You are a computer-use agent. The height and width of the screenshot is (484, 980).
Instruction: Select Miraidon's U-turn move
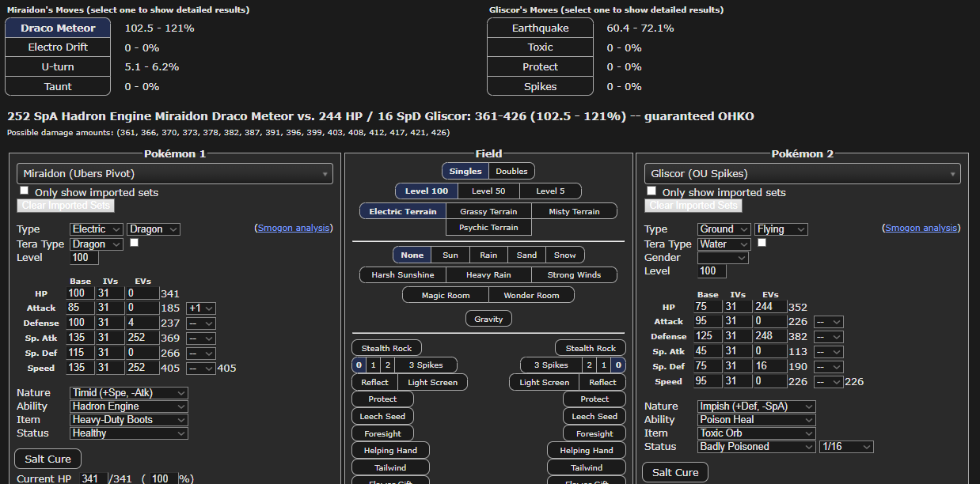[58, 67]
